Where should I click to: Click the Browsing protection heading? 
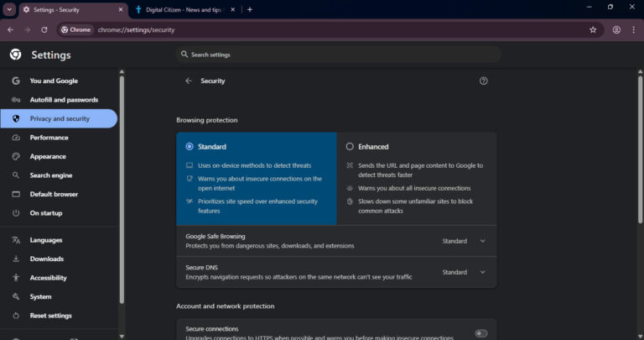click(x=207, y=120)
